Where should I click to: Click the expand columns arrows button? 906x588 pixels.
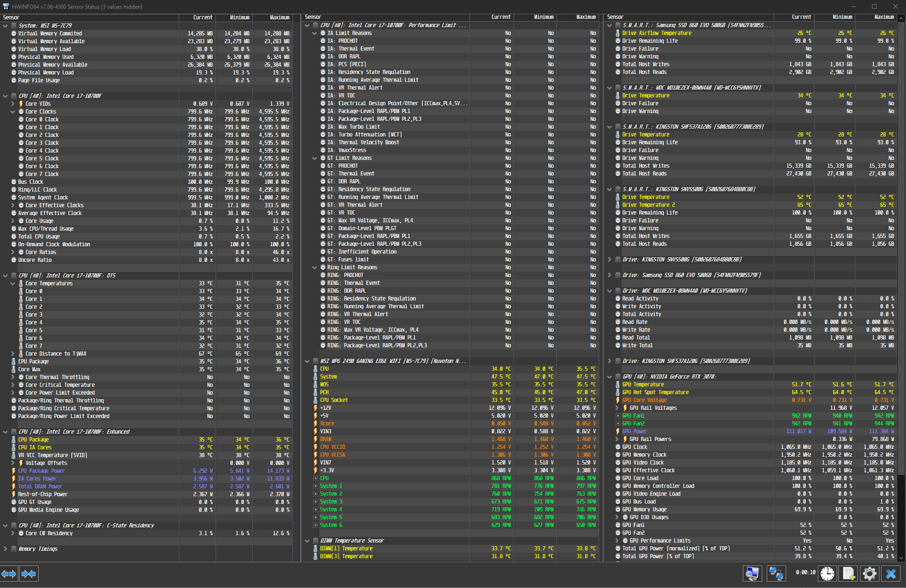tap(9, 574)
